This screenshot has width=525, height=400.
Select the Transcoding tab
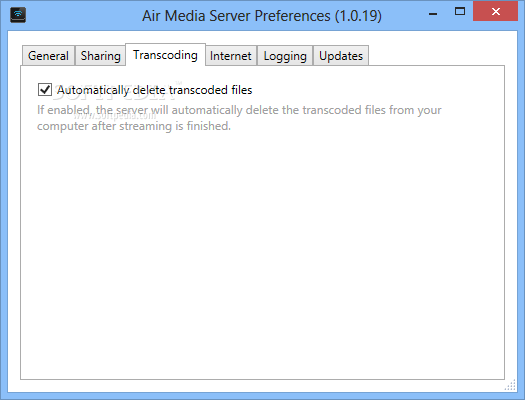pos(165,55)
